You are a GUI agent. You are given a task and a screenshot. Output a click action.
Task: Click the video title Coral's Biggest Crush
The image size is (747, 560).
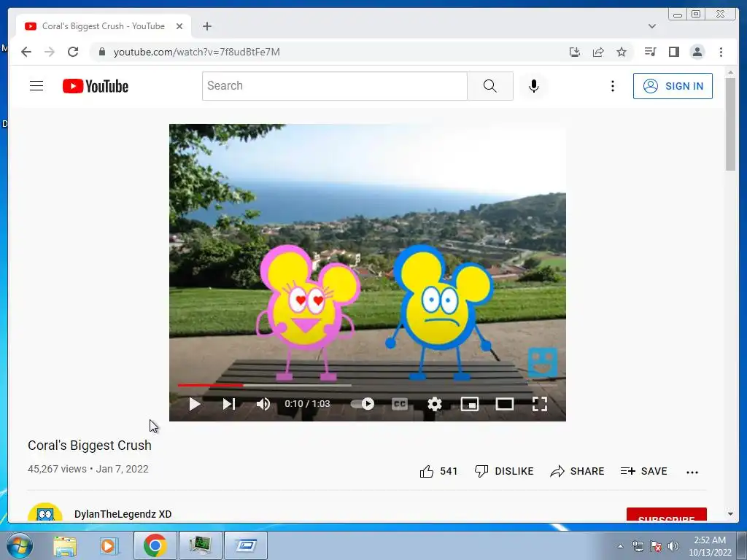(90, 446)
